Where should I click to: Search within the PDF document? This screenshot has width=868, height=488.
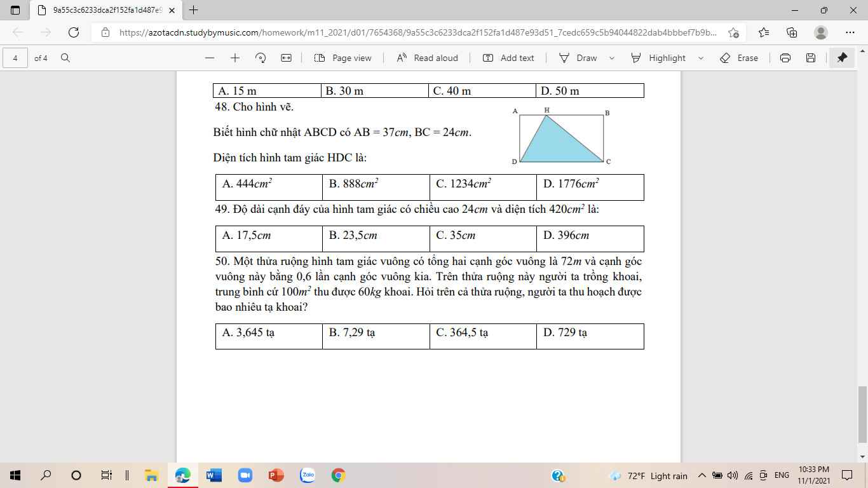pos(65,58)
